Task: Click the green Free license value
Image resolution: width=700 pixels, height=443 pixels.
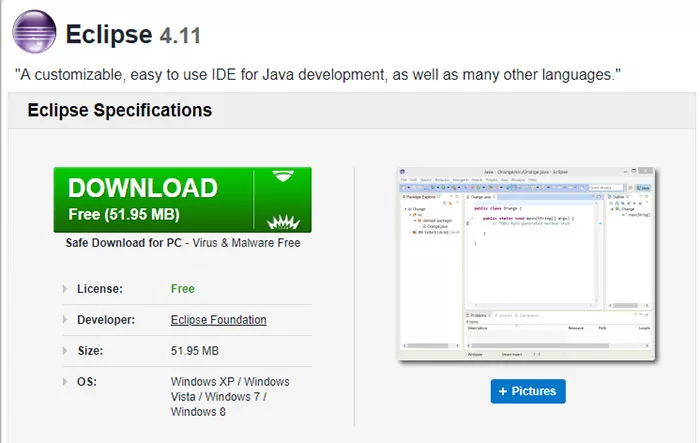Action: (x=183, y=289)
